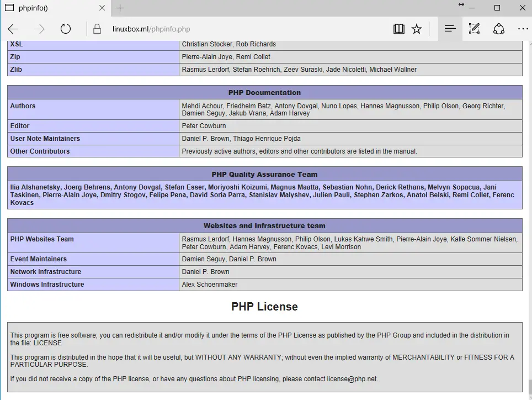Click the QA team names paragraph
The width and height of the screenshot is (532, 400).
pyautogui.click(x=265, y=195)
